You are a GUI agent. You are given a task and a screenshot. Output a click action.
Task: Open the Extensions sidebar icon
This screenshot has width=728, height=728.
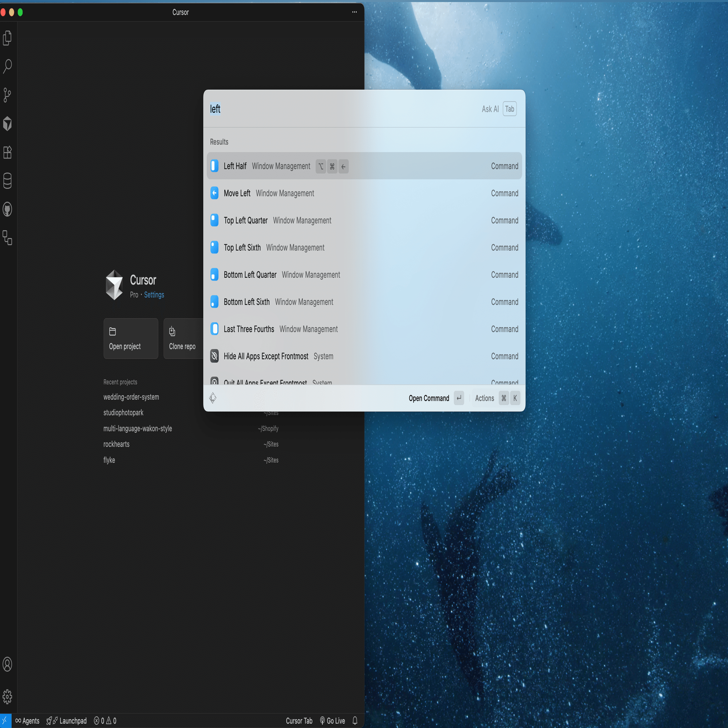point(7,152)
